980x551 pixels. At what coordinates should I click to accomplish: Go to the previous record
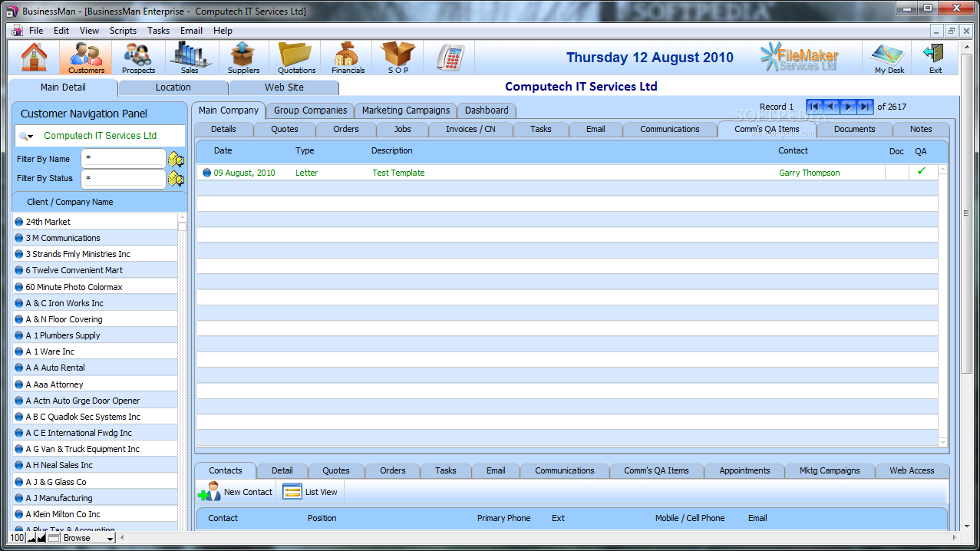pos(832,107)
